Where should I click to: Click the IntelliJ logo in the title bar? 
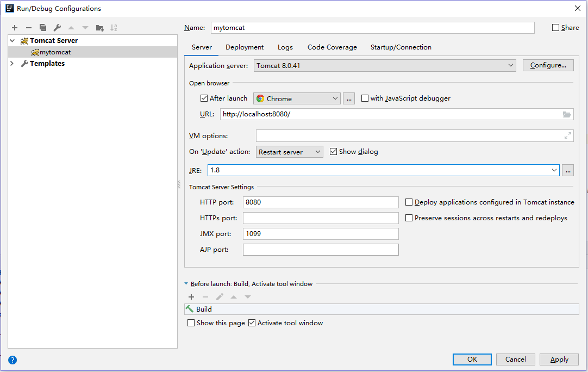tap(9, 8)
